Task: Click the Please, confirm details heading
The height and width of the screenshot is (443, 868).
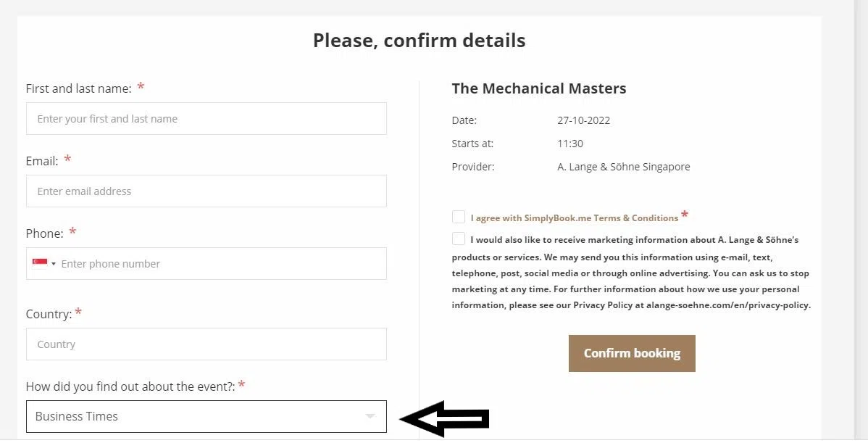Action: [419, 40]
